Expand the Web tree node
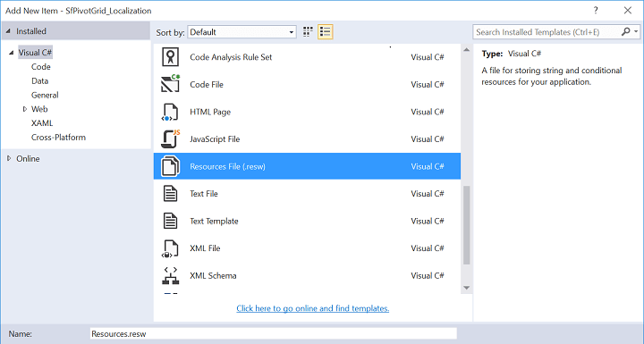644x344 pixels. tap(25, 109)
